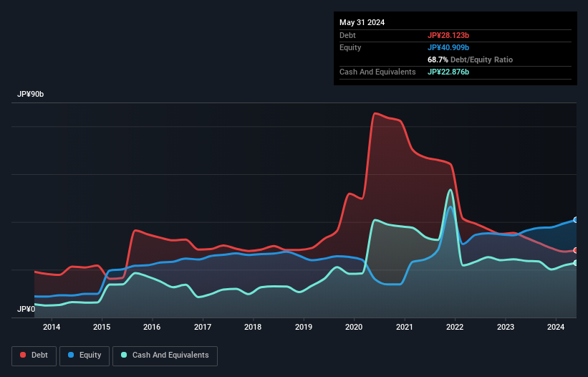
Task: Click the JP¥0 y-axis label
Action: click(26, 309)
